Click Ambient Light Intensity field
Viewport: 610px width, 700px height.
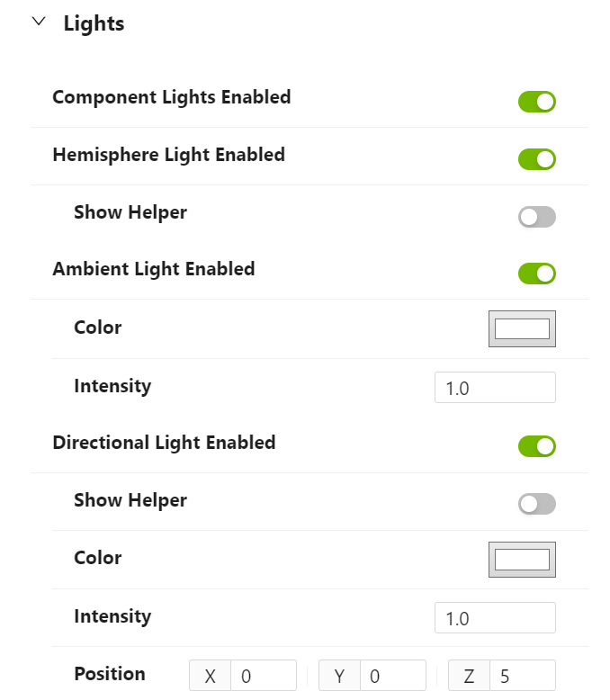(495, 388)
